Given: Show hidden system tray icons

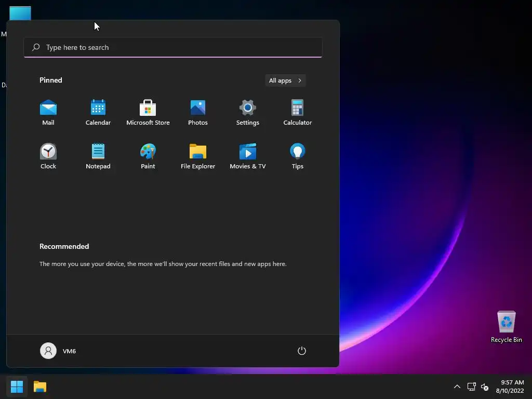Looking at the screenshot, I should pyautogui.click(x=457, y=387).
